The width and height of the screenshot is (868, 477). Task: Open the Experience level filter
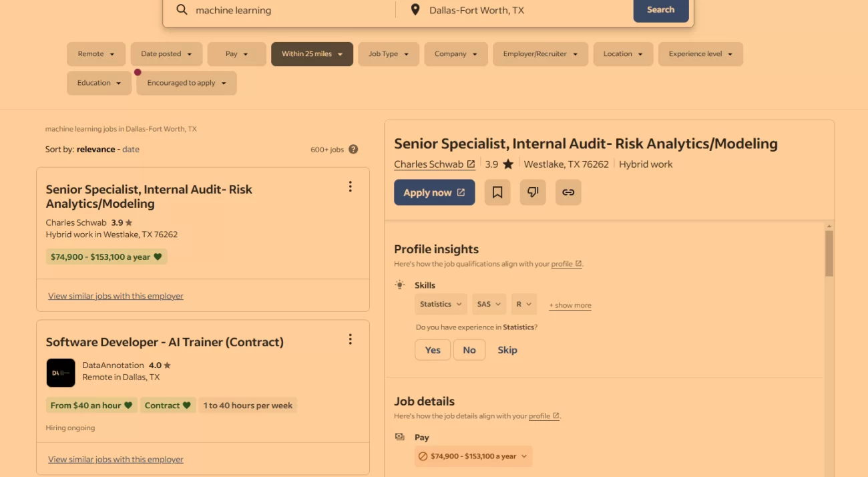[x=700, y=54]
